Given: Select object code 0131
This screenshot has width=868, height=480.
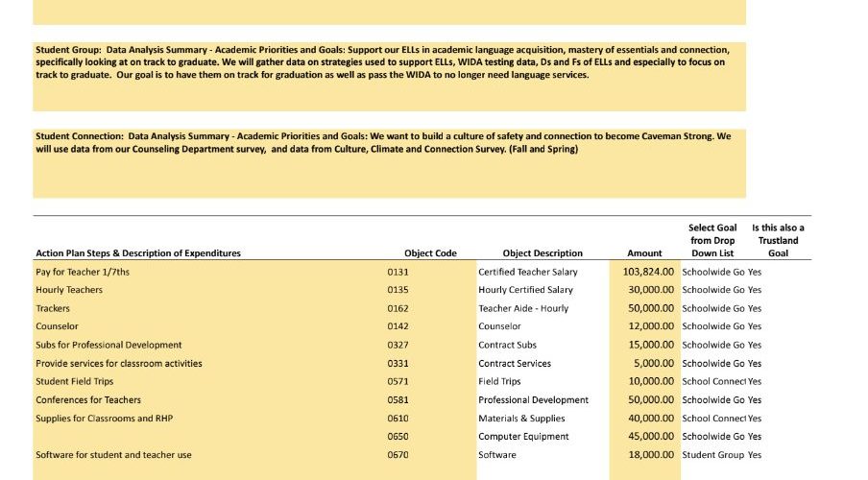Looking at the screenshot, I should 398,272.
